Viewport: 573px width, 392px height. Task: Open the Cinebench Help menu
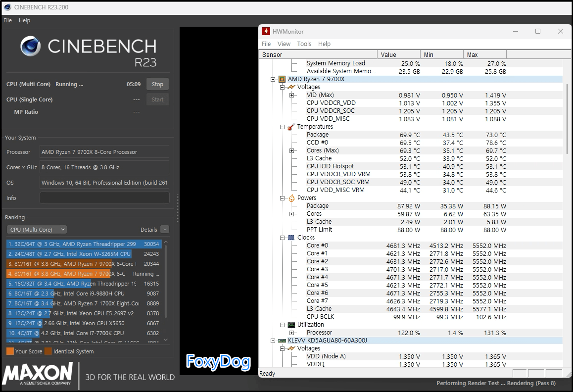point(24,20)
